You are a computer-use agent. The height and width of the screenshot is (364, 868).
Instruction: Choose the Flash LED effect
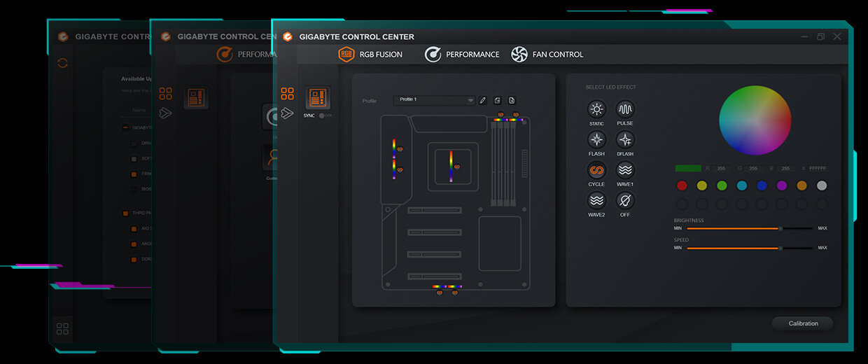[596, 139]
